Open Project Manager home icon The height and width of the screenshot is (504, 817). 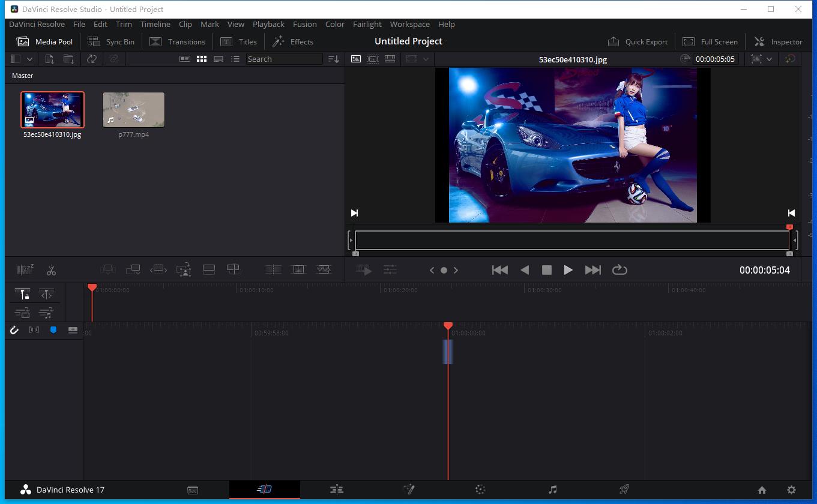[762, 490]
